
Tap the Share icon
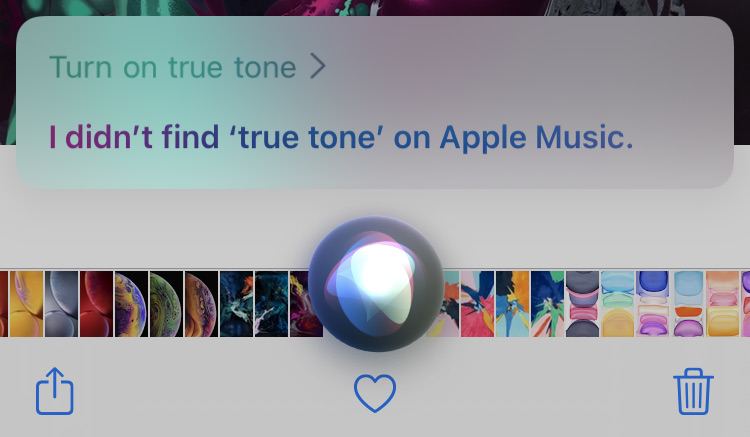coord(55,391)
